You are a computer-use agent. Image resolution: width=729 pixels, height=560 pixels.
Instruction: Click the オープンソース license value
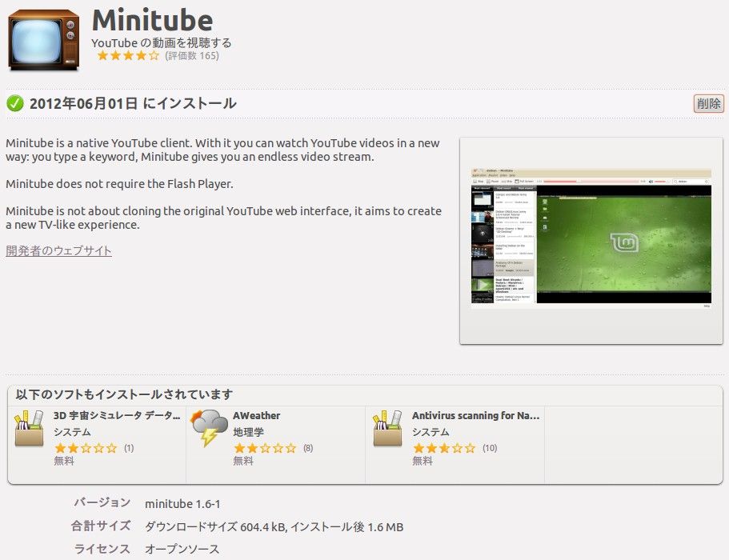(182, 549)
